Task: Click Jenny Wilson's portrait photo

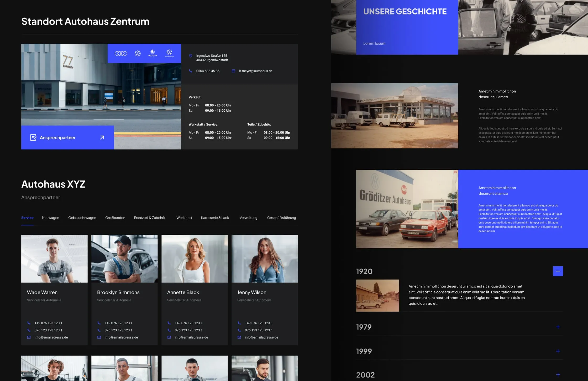Action: click(x=265, y=259)
